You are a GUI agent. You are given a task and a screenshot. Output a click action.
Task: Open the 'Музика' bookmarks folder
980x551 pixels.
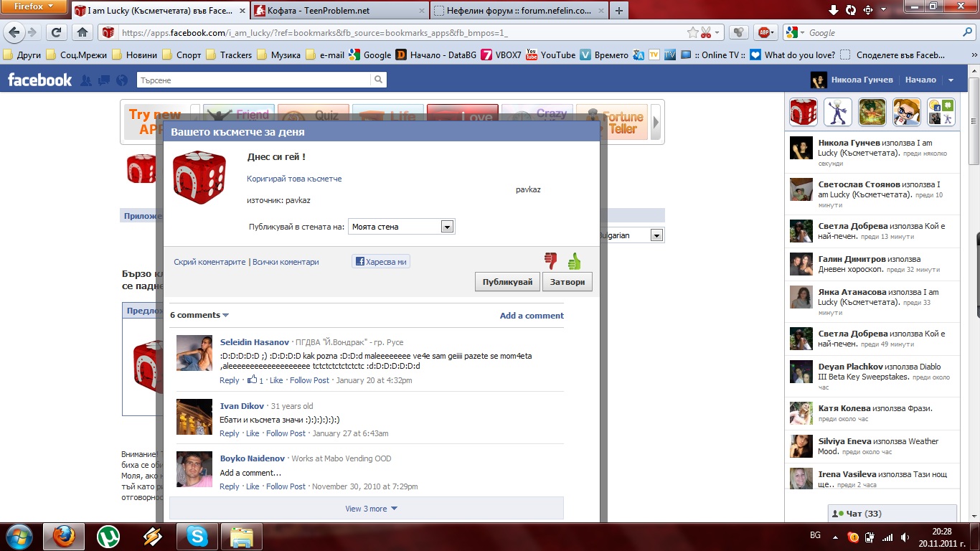click(278, 55)
